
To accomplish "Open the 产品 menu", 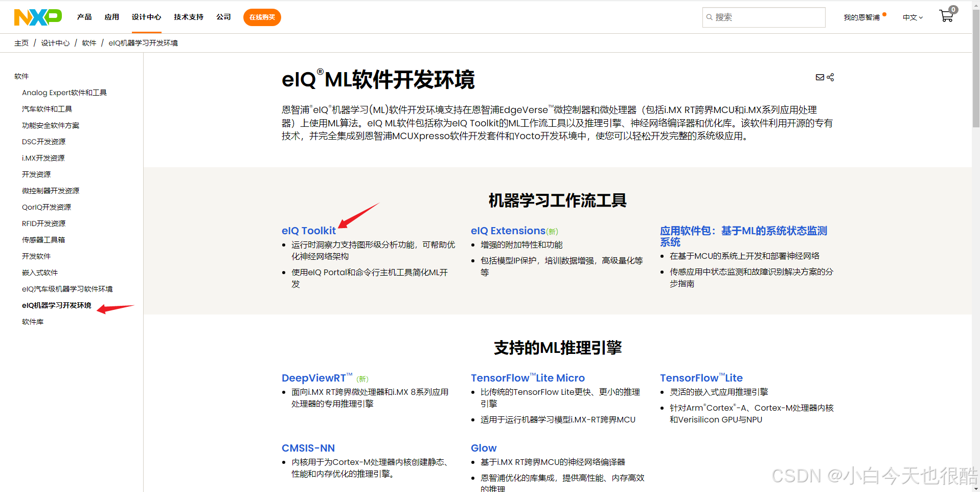I will [x=84, y=16].
